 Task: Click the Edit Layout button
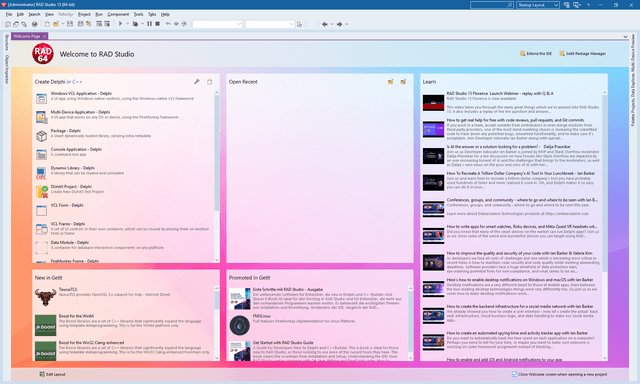[52, 374]
